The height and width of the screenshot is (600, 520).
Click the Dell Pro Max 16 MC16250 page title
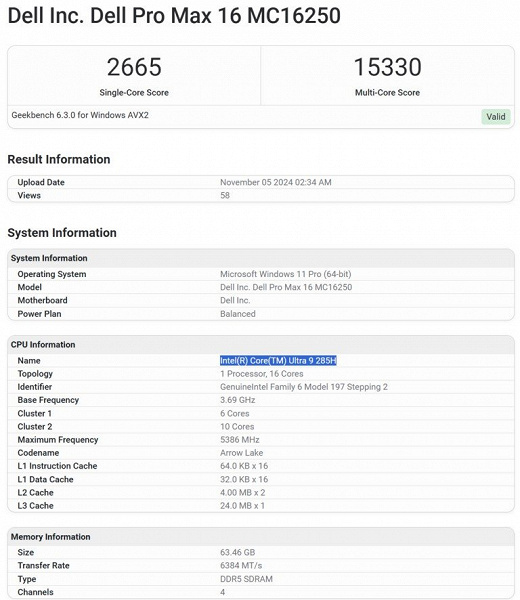pyautogui.click(x=174, y=16)
